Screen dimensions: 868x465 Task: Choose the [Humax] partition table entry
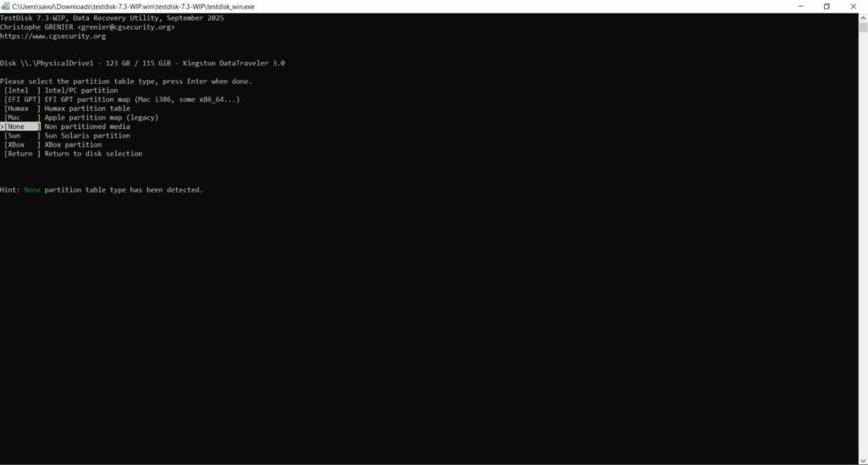click(x=67, y=109)
